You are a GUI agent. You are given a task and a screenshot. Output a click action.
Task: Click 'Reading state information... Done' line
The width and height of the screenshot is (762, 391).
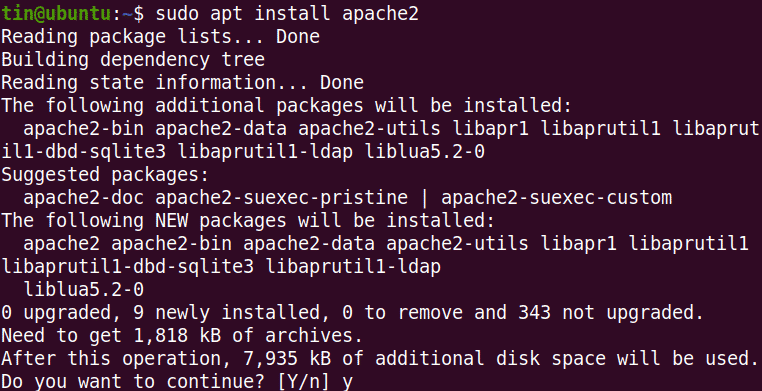(x=182, y=83)
